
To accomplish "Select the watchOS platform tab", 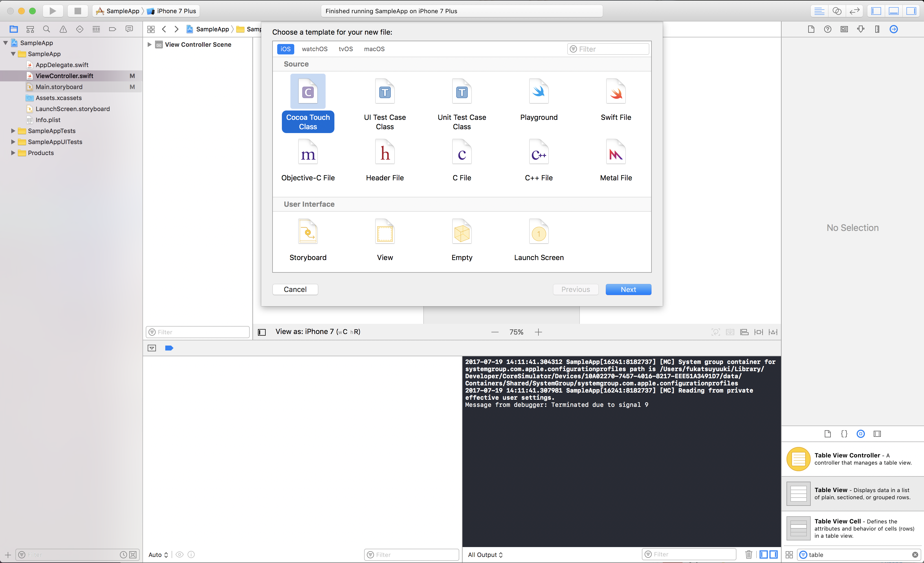I will click(315, 49).
